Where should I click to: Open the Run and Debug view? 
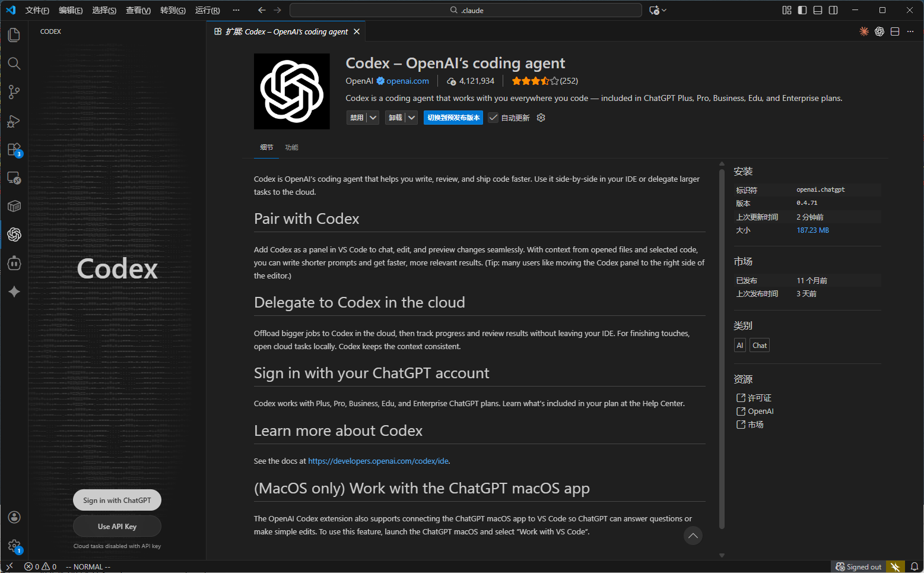(x=14, y=121)
